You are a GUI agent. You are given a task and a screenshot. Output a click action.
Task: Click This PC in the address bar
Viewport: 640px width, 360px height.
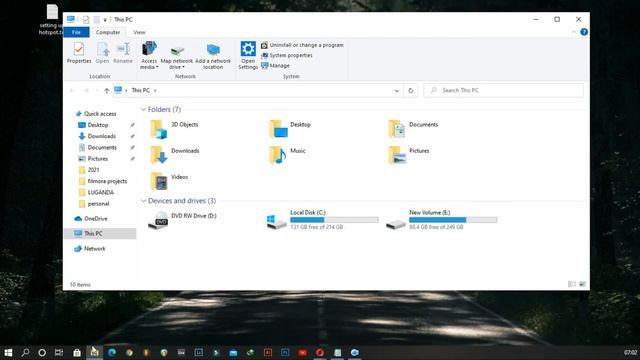[140, 90]
